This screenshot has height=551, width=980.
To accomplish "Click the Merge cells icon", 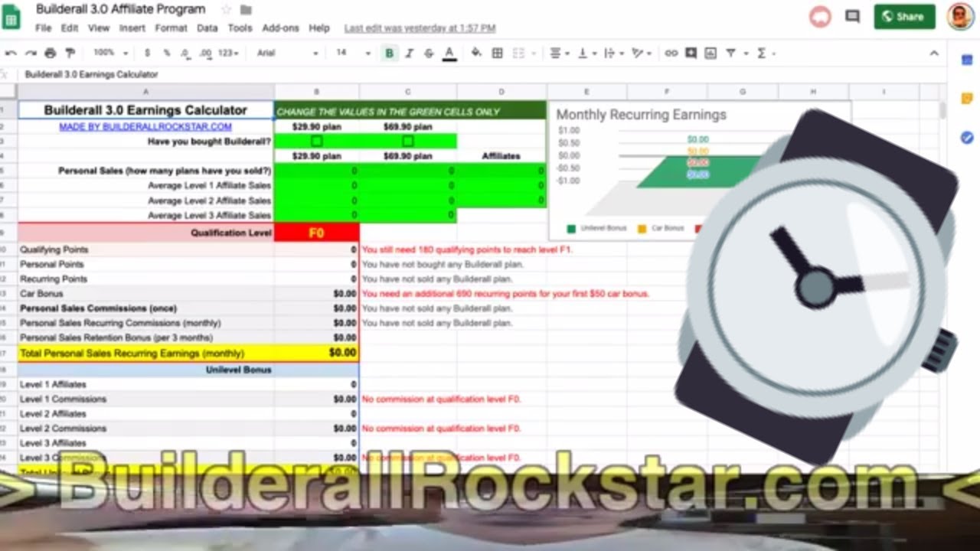I will (518, 53).
